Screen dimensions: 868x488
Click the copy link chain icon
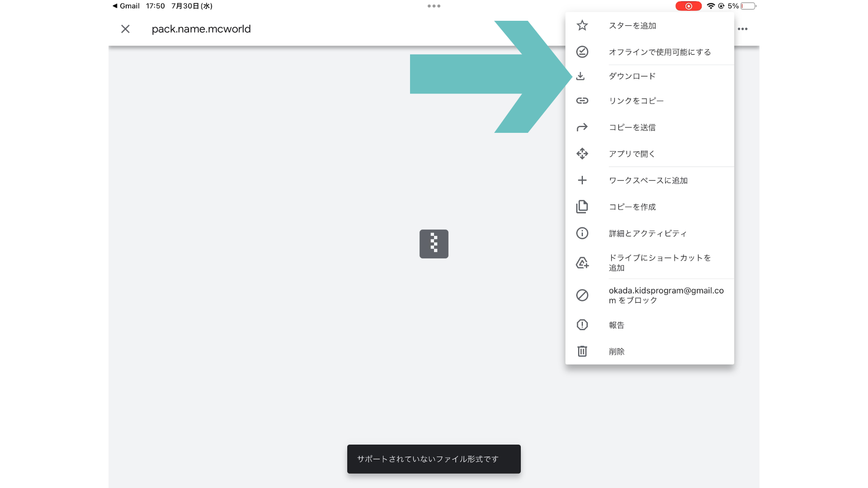582,101
